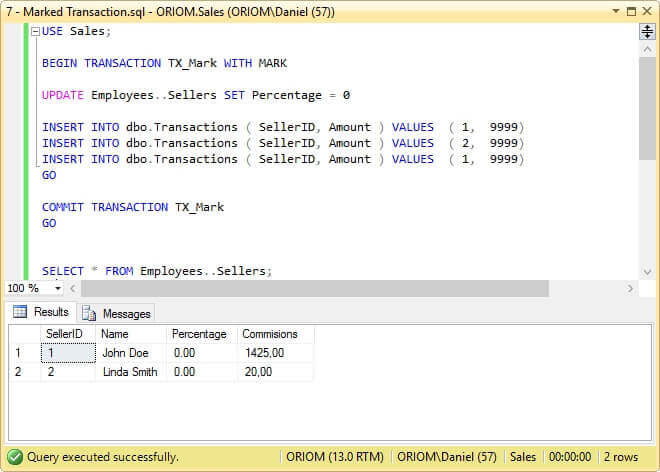The height and width of the screenshot is (472, 660).
Task: Click the UPDATE Employees..Sellers line
Action: pos(196,95)
